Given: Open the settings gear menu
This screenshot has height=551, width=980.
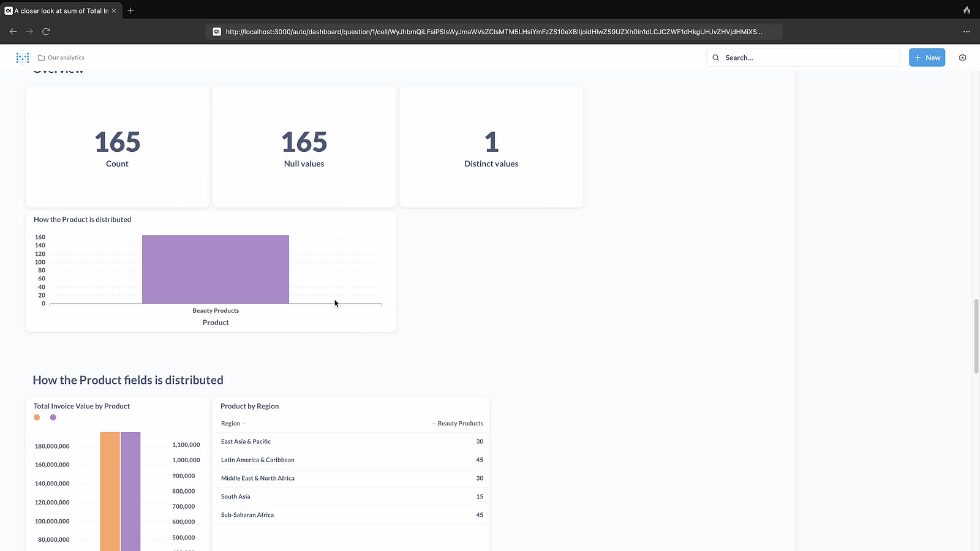Looking at the screenshot, I should point(962,58).
